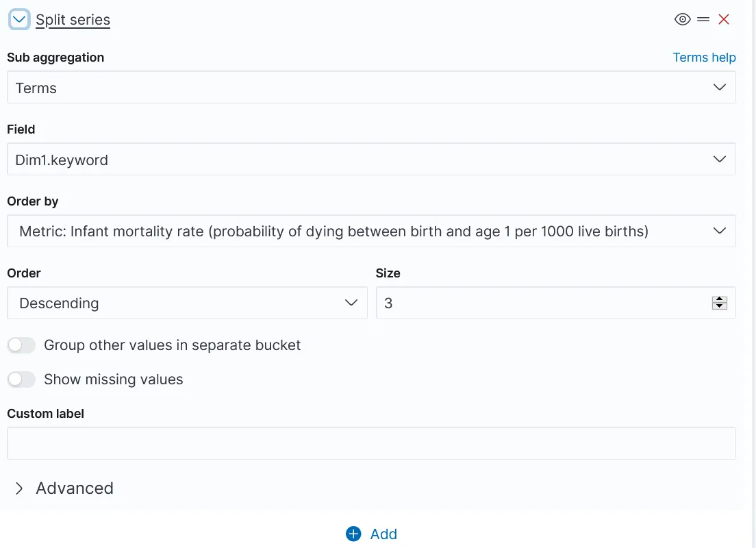Screen dimensions: 756x548
Task: Open the Order Descending dropdown
Action: pyautogui.click(x=187, y=303)
